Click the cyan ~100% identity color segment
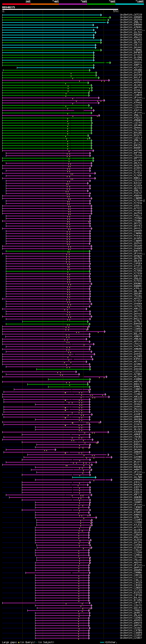 (x=130, y=4)
